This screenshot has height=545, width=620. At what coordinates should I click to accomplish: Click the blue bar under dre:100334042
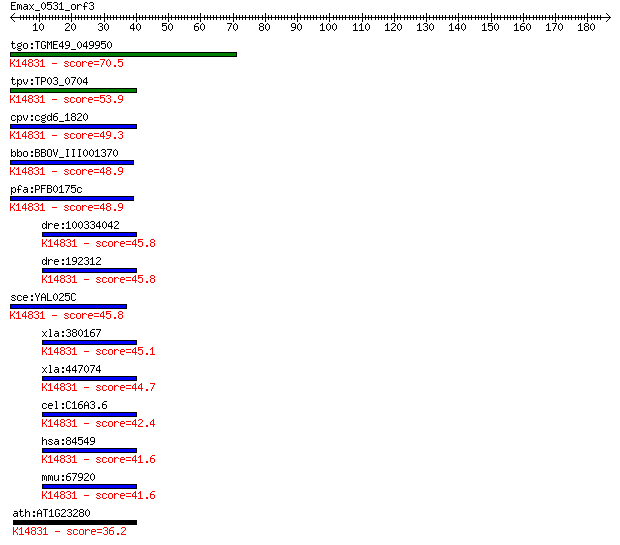pos(89,235)
